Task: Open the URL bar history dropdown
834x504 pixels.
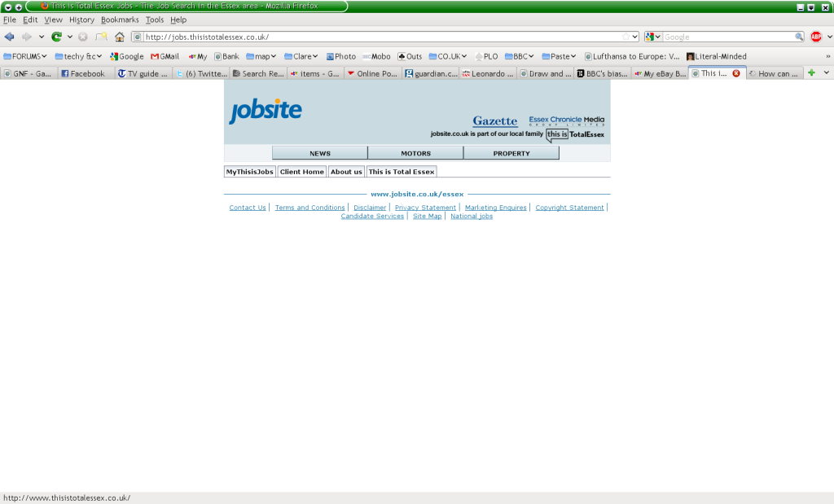Action: (x=634, y=37)
